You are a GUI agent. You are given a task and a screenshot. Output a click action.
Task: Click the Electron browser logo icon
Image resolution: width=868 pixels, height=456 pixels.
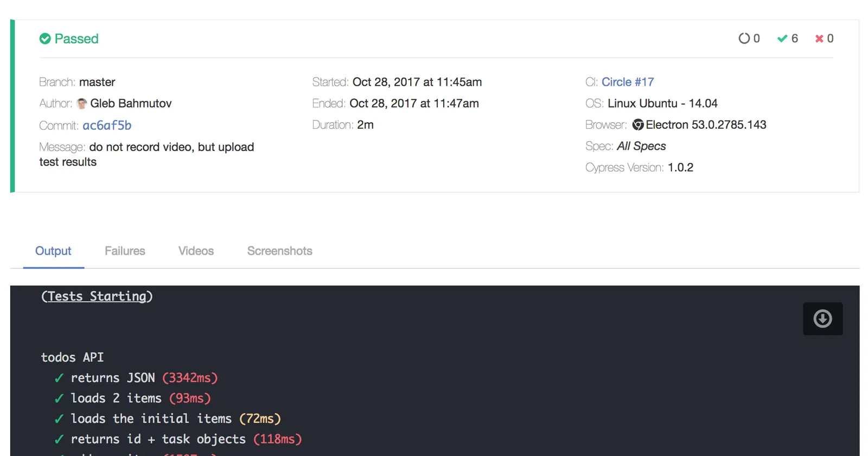[x=638, y=125]
